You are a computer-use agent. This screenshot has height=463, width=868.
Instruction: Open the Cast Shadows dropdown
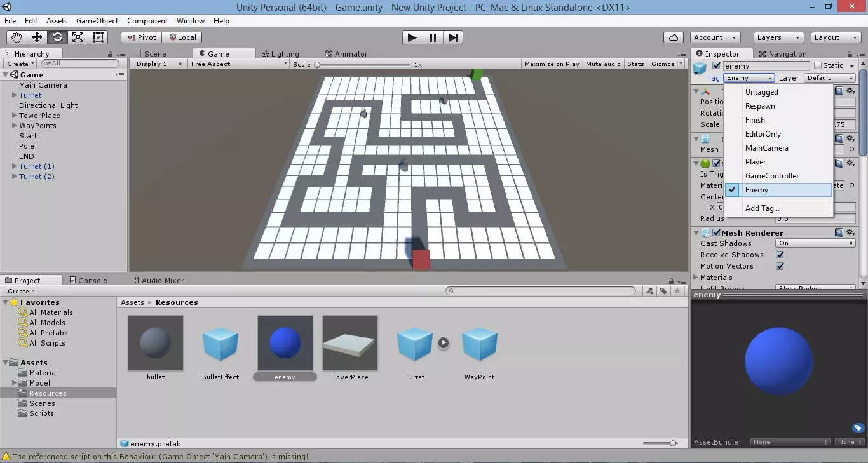point(815,243)
